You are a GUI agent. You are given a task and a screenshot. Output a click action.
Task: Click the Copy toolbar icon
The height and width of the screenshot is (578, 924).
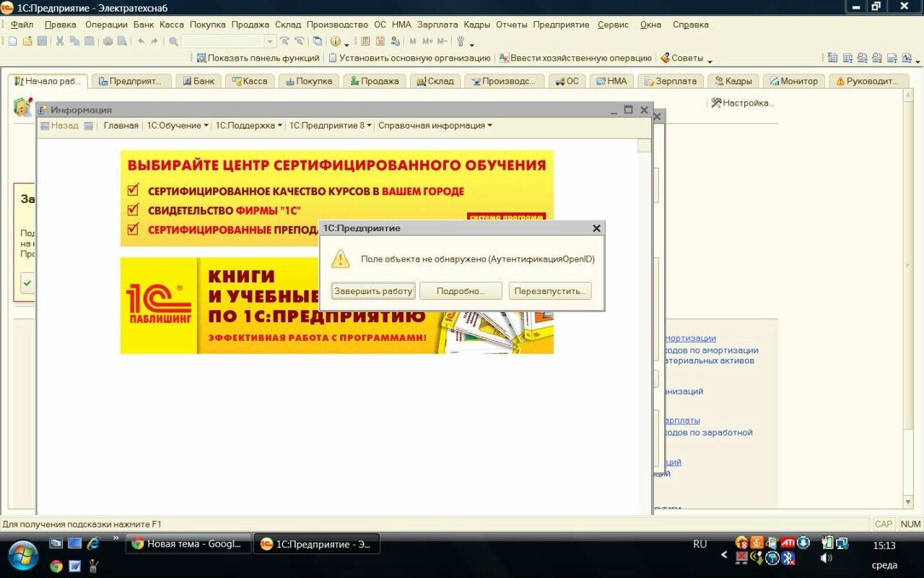pyautogui.click(x=74, y=41)
